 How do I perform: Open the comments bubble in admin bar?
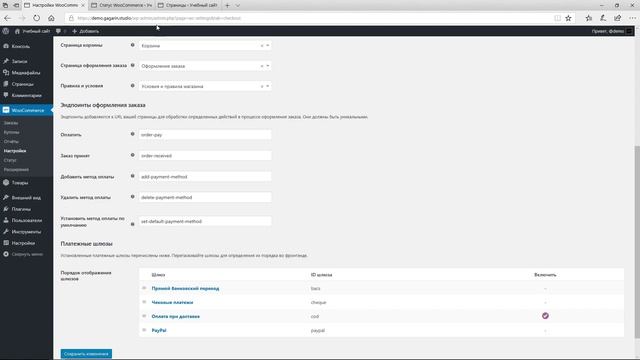[x=58, y=31]
